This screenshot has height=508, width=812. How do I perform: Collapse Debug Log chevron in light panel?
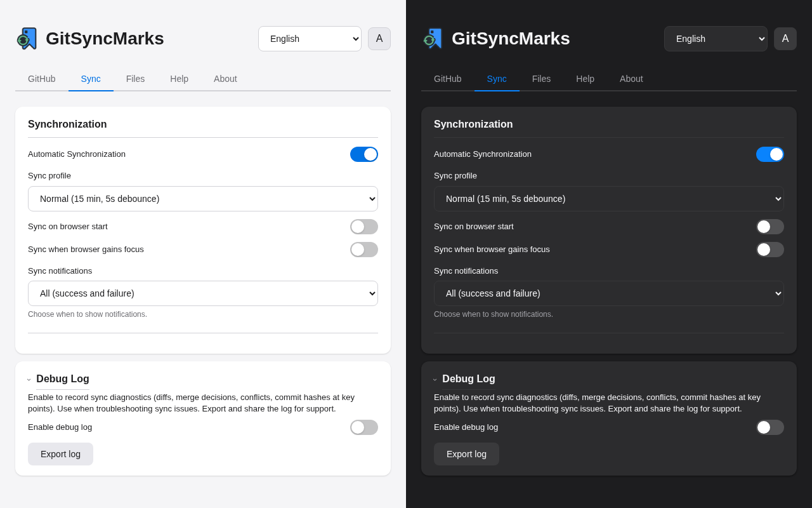(29, 380)
